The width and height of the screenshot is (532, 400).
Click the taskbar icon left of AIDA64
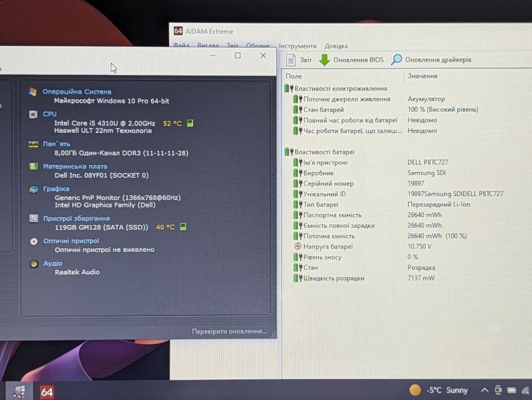click(x=19, y=392)
